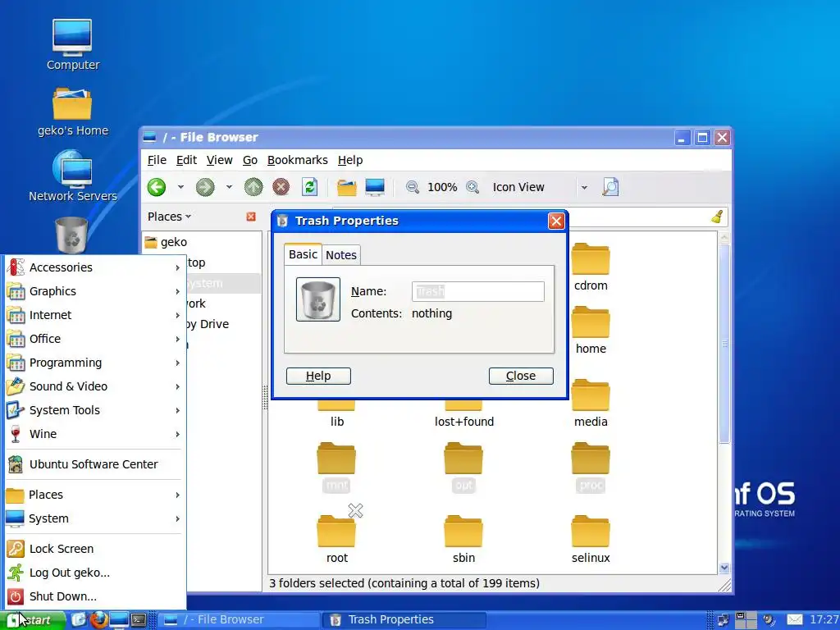Open Home folder via toolbar icon

(347, 187)
